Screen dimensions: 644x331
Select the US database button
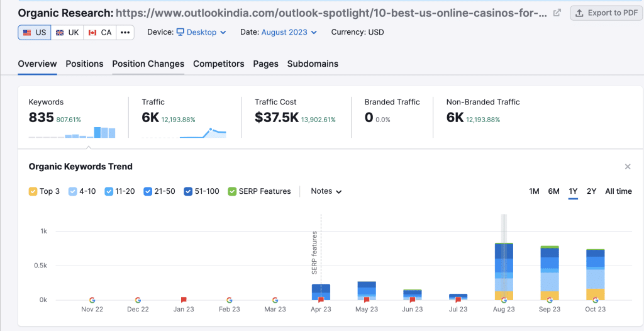[35, 33]
